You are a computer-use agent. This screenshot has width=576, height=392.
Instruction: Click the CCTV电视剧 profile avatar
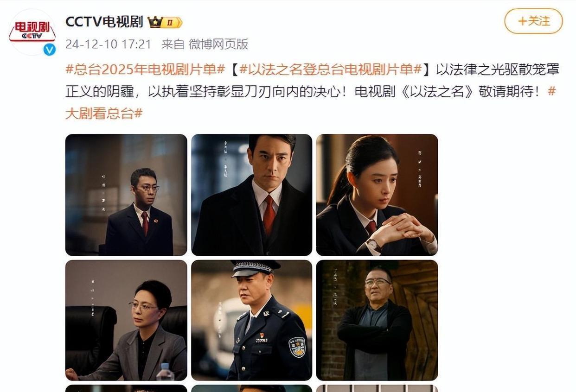click(x=32, y=32)
